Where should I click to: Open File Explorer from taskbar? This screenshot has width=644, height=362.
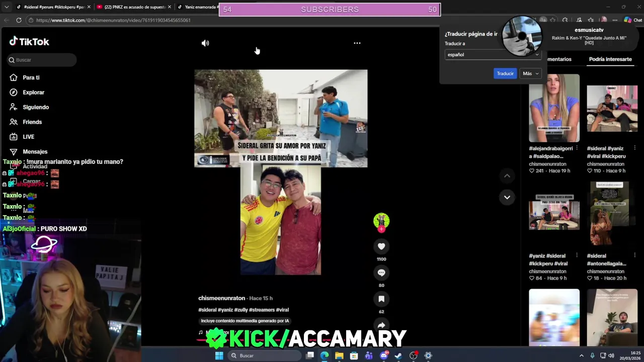pyautogui.click(x=339, y=355)
